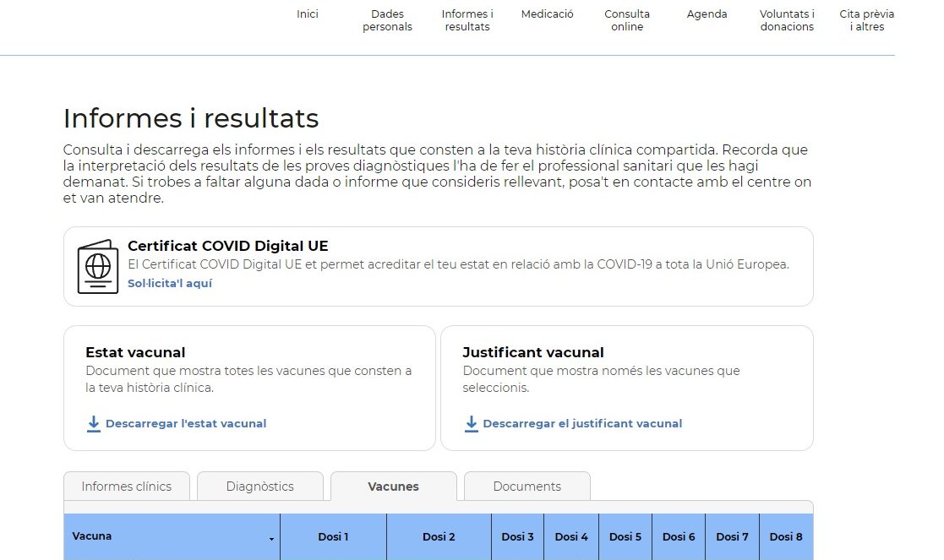Click the Dosi 8 column header
This screenshot has width=944, height=560.
786,536
